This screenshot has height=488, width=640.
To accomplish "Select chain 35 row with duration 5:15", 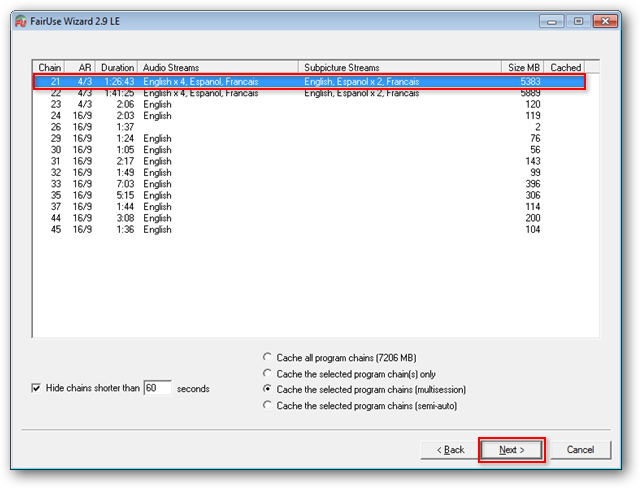I will coord(309,195).
